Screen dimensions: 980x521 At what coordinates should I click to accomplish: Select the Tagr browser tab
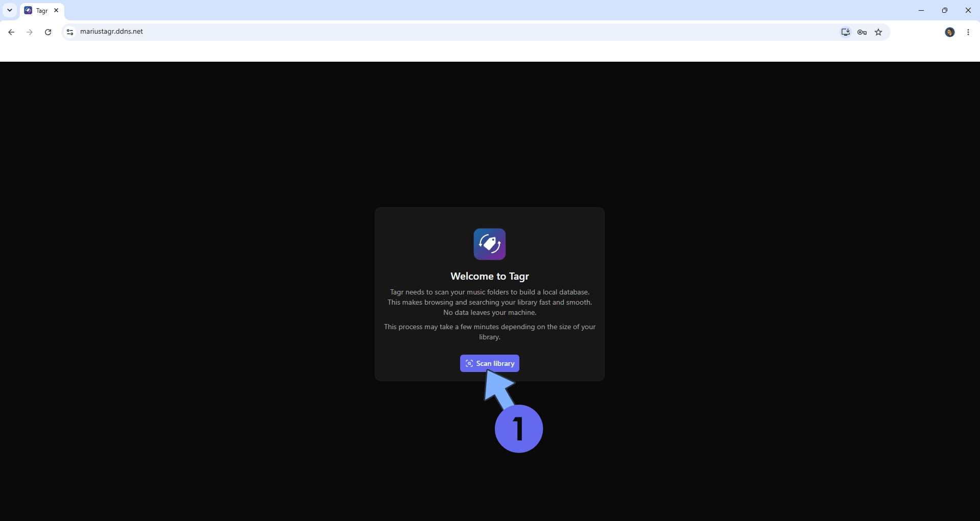pyautogui.click(x=42, y=11)
